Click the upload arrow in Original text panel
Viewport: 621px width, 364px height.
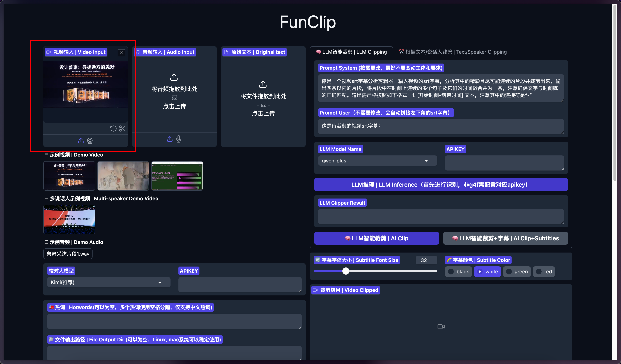(263, 84)
